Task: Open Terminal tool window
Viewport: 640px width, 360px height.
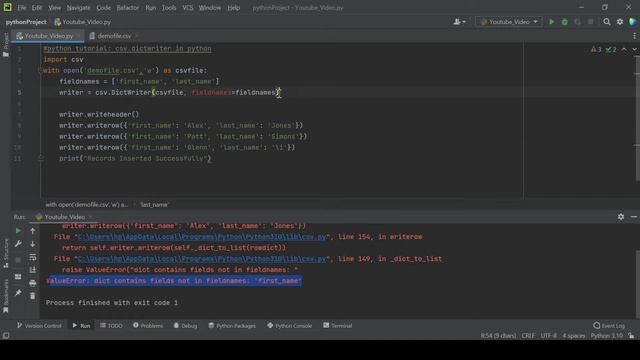Action: 338,326
